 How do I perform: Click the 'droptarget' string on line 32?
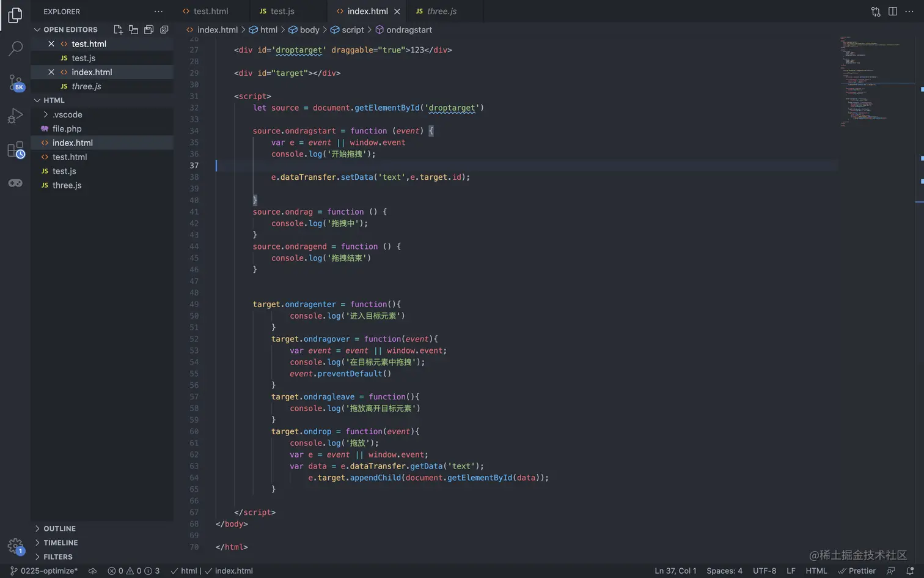click(x=452, y=108)
